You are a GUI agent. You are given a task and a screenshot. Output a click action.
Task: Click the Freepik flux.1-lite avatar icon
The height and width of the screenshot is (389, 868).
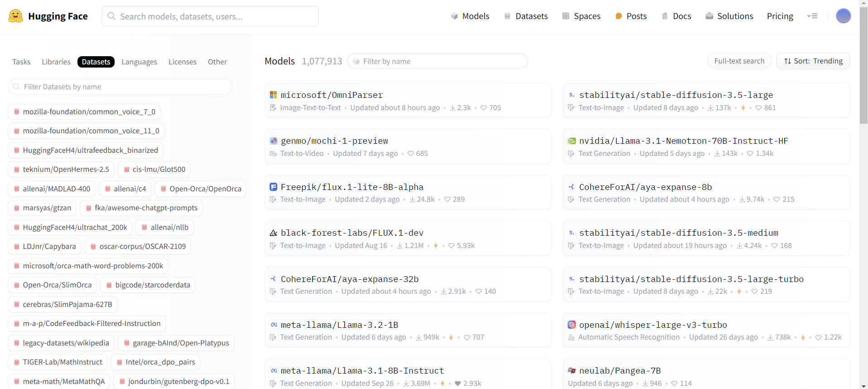click(273, 187)
